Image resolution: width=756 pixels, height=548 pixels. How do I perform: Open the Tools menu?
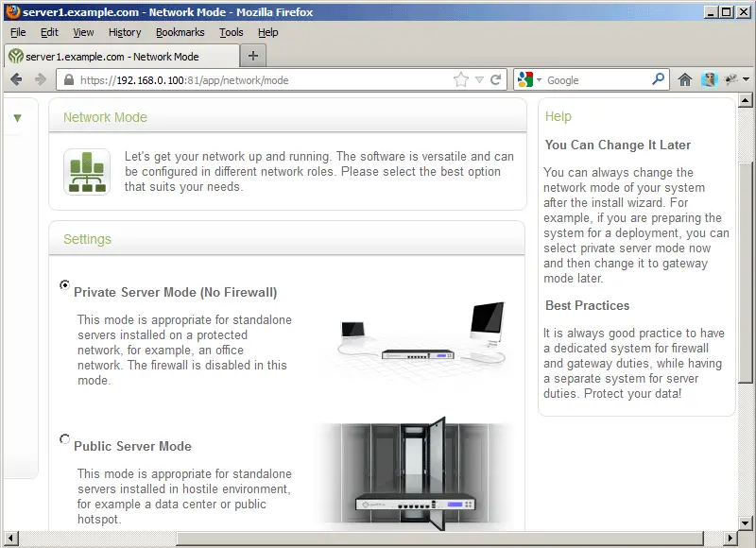point(232,32)
